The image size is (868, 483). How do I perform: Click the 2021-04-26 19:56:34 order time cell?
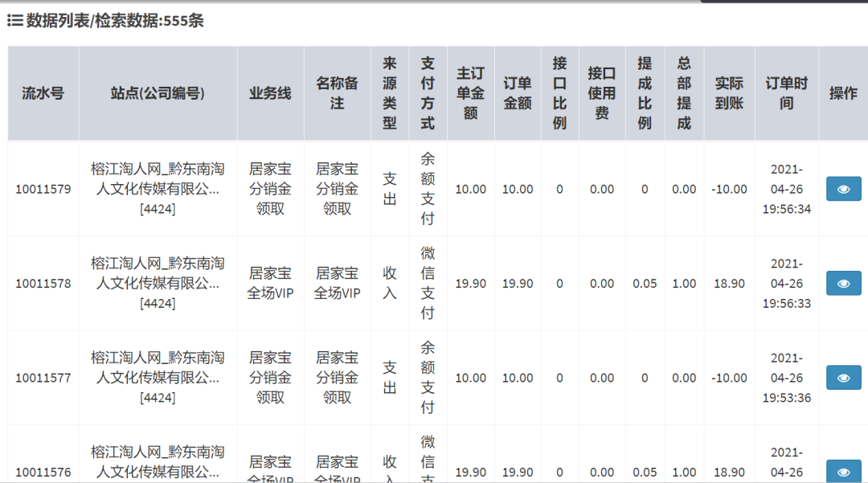(786, 190)
